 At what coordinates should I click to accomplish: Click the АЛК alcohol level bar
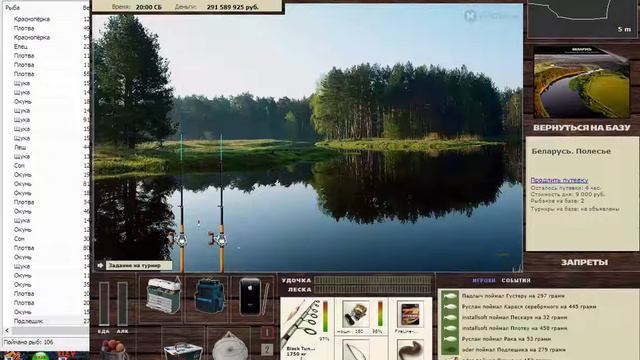click(x=122, y=304)
